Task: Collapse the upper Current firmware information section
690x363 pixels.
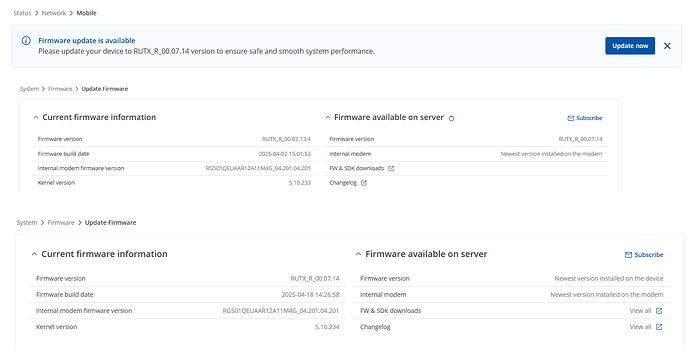Action: click(x=36, y=117)
